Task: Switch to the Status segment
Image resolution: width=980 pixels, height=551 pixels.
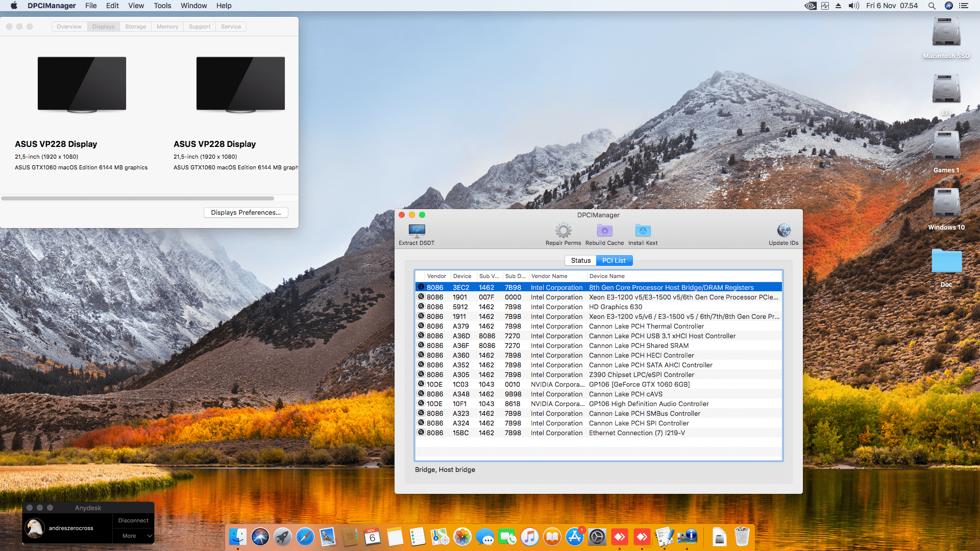Action: coord(580,260)
